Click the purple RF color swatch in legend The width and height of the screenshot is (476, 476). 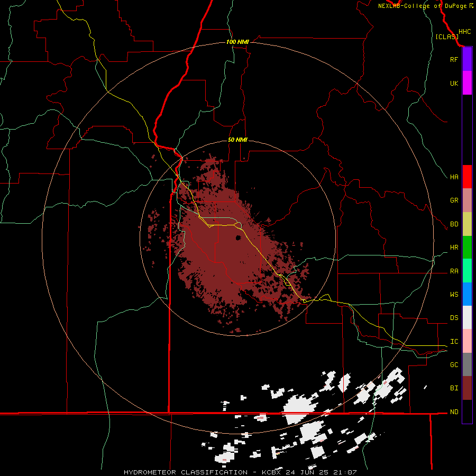tap(467, 59)
